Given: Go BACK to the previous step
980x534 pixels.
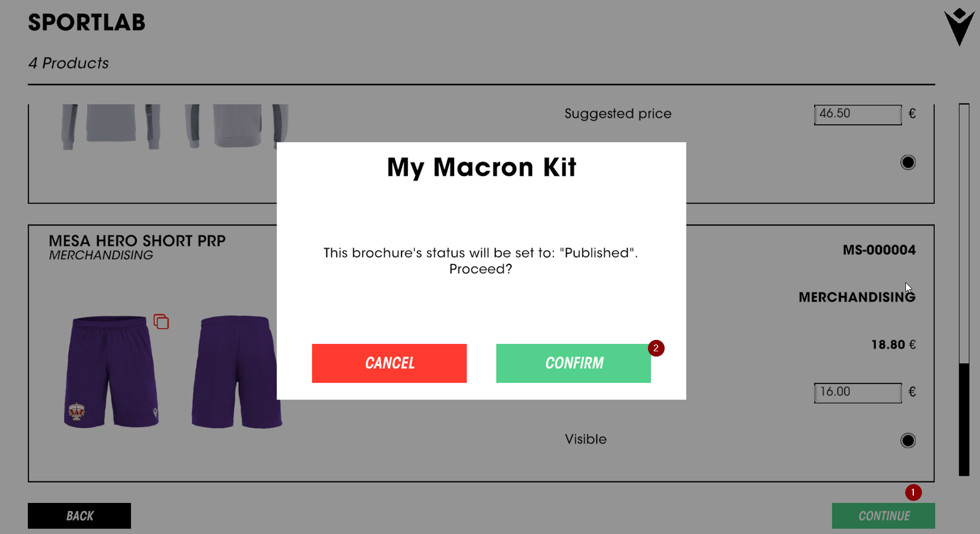Looking at the screenshot, I should (79, 516).
